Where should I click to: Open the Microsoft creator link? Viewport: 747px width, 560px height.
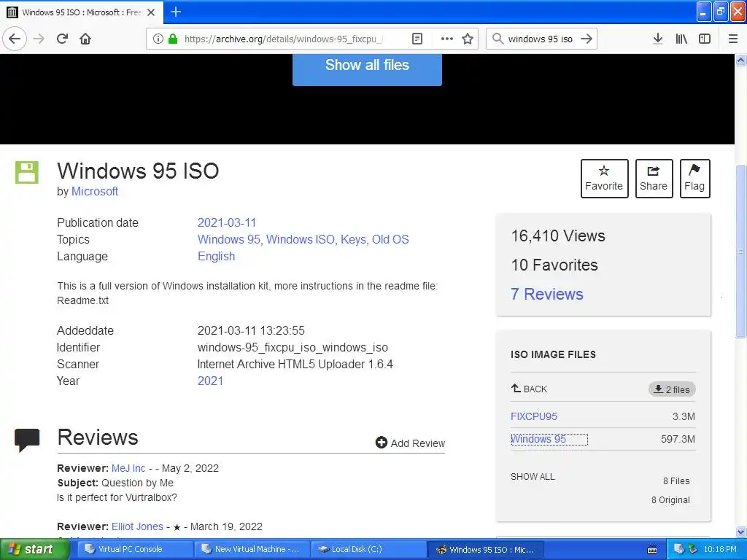point(95,192)
